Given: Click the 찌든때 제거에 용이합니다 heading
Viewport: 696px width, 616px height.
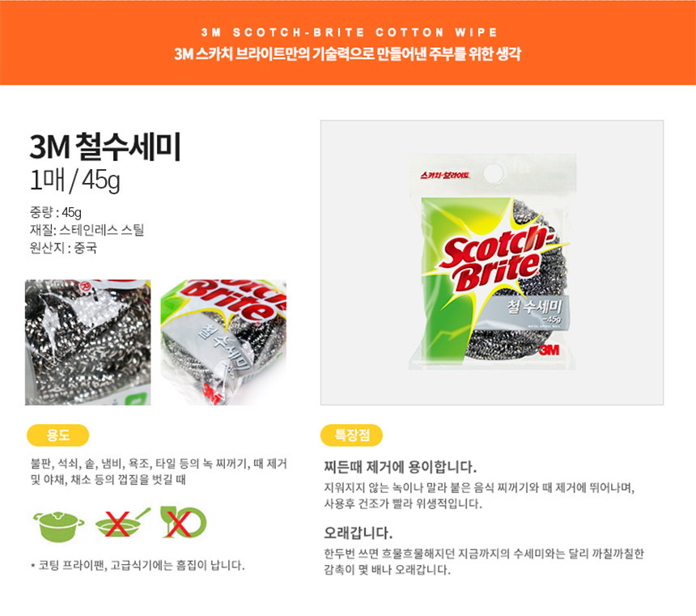Looking at the screenshot, I should [x=401, y=467].
